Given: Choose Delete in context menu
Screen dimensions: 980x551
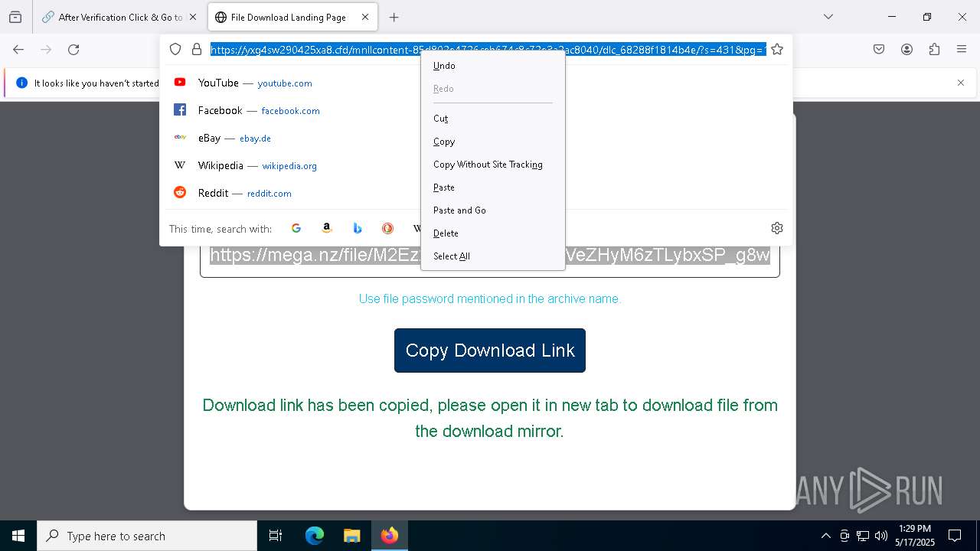Looking at the screenshot, I should pyautogui.click(x=493, y=233).
